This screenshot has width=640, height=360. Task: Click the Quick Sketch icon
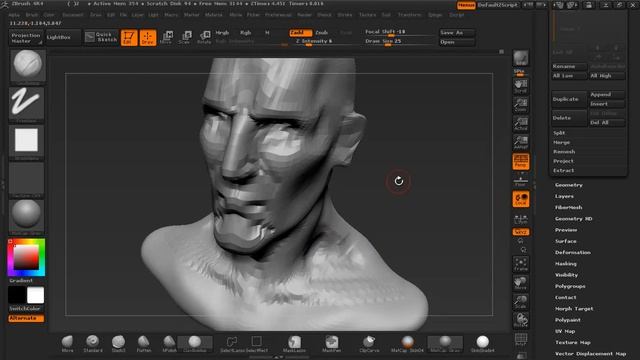101,37
